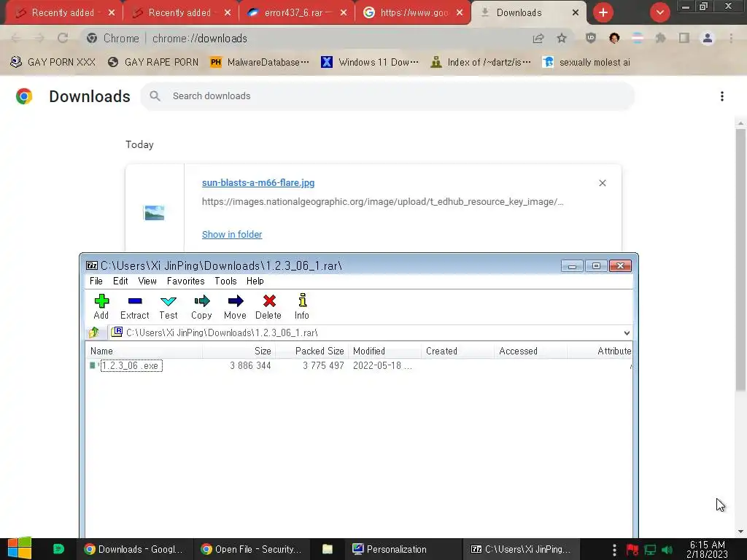Extract files using the Extract icon
Image resolution: width=747 pixels, height=560 pixels.
[x=135, y=306]
